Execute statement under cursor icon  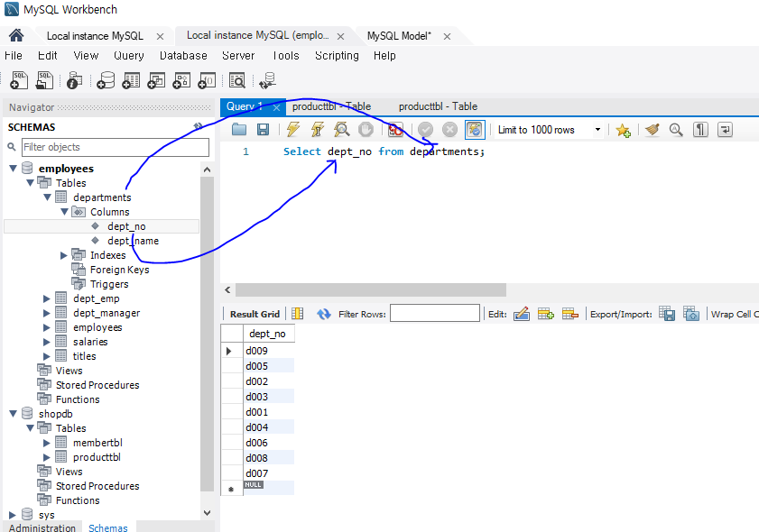pyautogui.click(x=318, y=130)
